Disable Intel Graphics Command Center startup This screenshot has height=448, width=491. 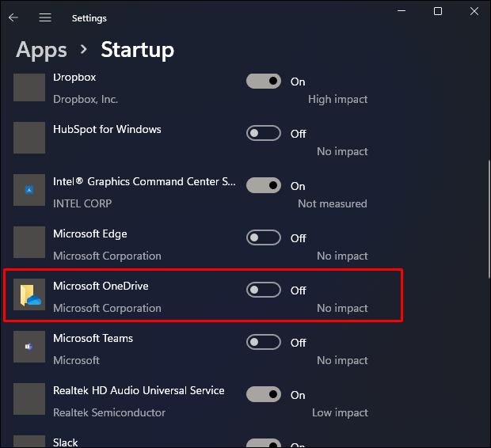pyautogui.click(x=264, y=185)
